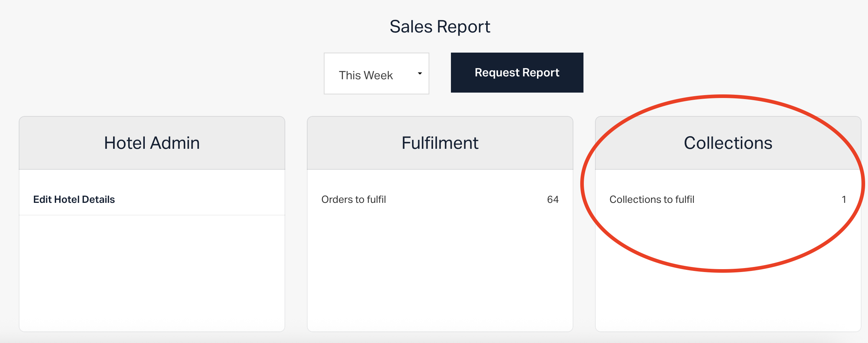The width and height of the screenshot is (868, 343).
Task: Select the Hotel Admin card header
Action: [x=152, y=143]
